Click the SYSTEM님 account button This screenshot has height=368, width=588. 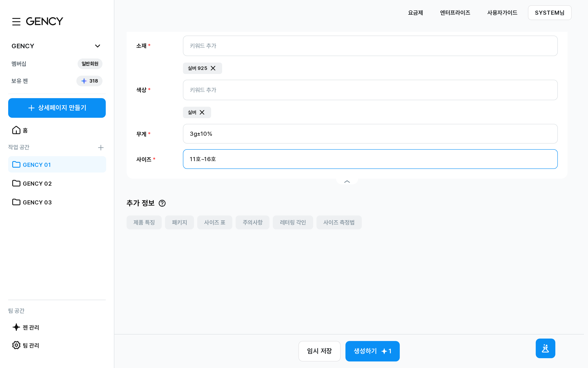point(550,13)
